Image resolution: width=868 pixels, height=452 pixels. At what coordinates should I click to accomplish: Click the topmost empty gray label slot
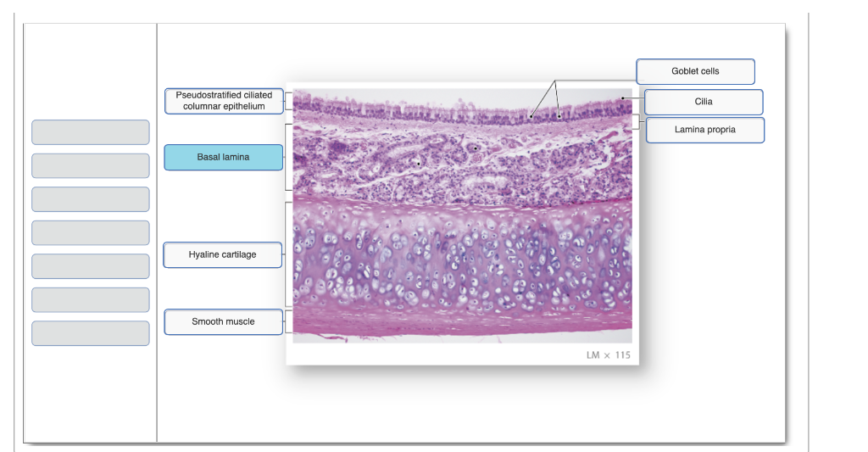coord(90,132)
